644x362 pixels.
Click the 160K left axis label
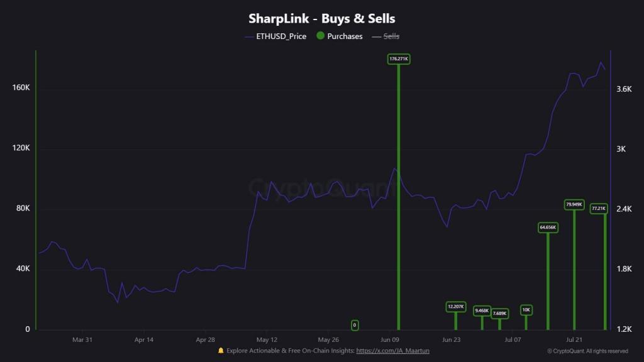(21, 87)
